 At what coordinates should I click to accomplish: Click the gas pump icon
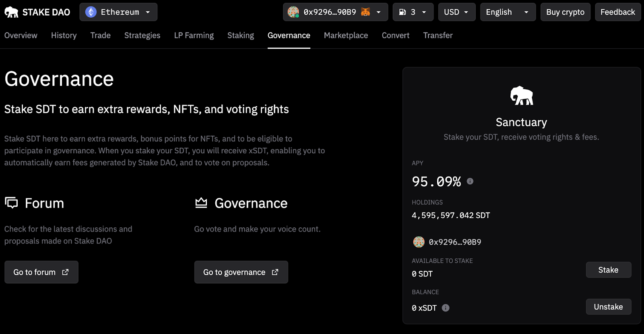[402, 12]
